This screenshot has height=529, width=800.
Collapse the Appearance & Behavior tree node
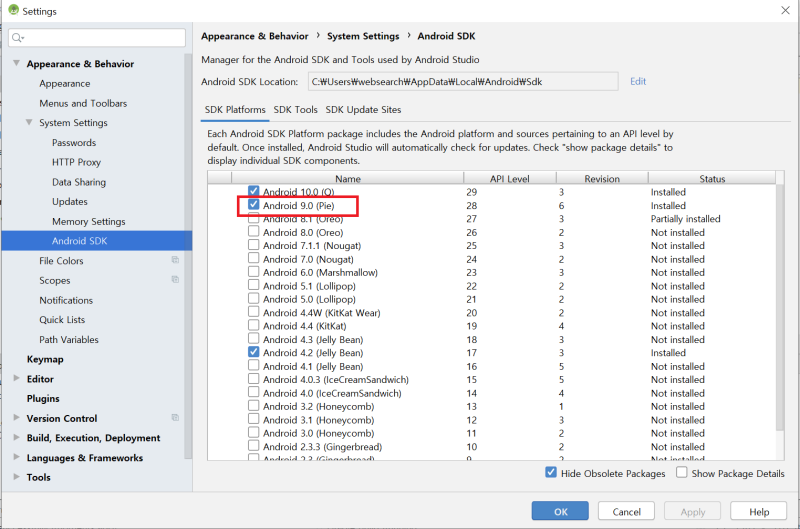[16, 63]
